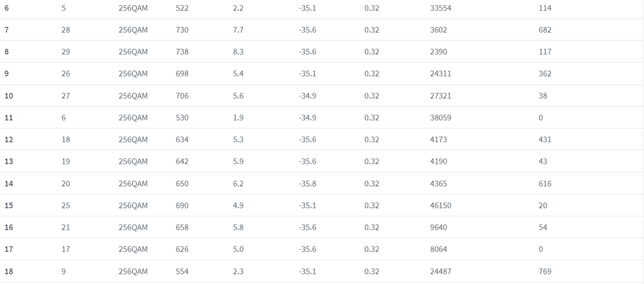Select the 769 value in row 18
Image resolution: width=644 pixels, height=284 pixels.
click(x=545, y=271)
